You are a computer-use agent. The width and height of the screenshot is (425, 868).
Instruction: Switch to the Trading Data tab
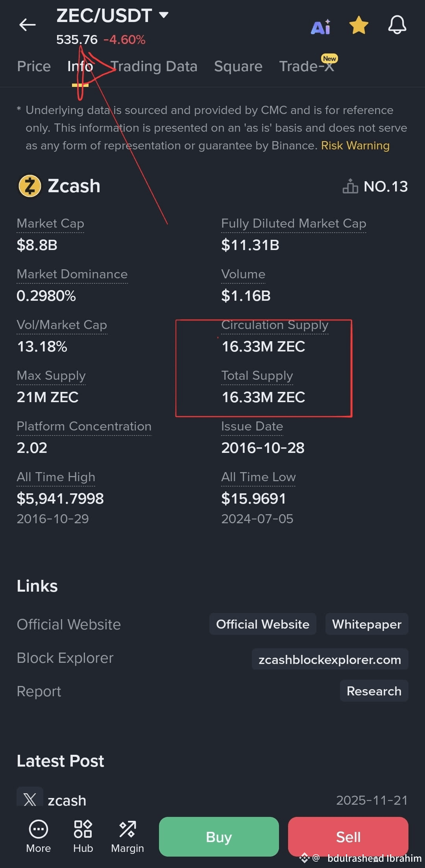(x=153, y=66)
